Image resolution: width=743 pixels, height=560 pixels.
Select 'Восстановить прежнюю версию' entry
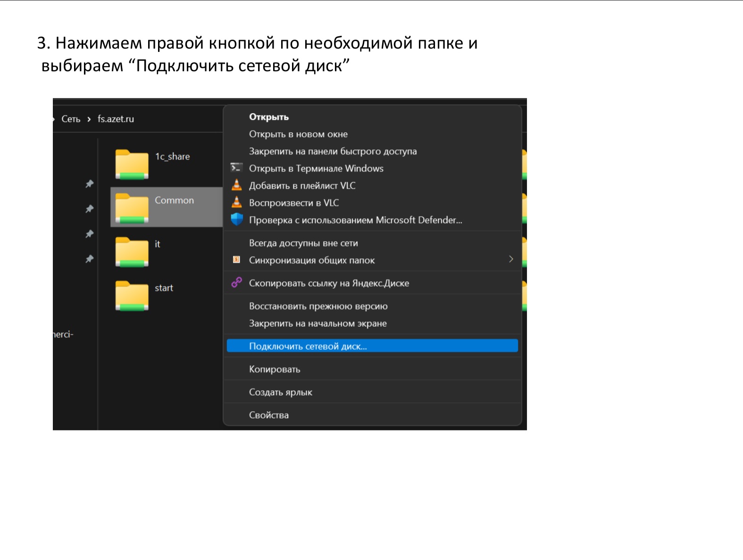click(x=318, y=306)
